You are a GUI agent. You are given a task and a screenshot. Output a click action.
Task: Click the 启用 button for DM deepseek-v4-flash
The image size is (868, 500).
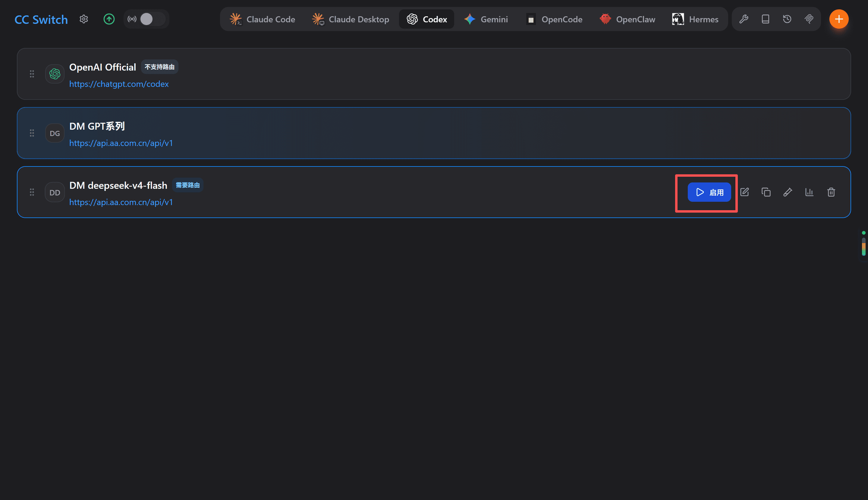click(709, 192)
